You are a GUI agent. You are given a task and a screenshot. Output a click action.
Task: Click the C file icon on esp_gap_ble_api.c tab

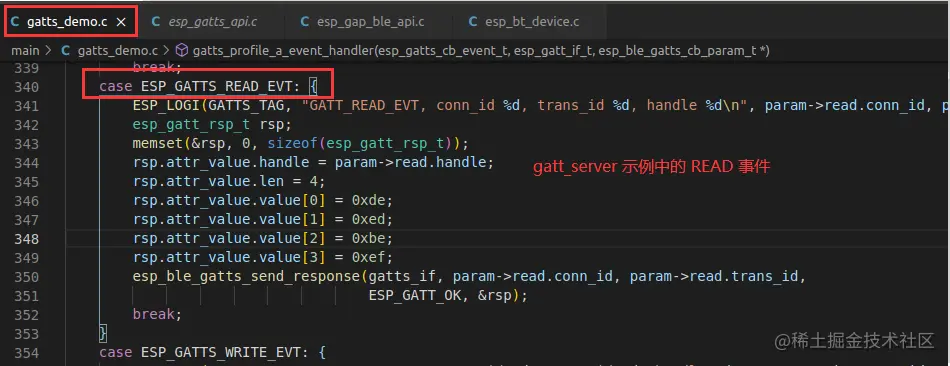pos(305,22)
